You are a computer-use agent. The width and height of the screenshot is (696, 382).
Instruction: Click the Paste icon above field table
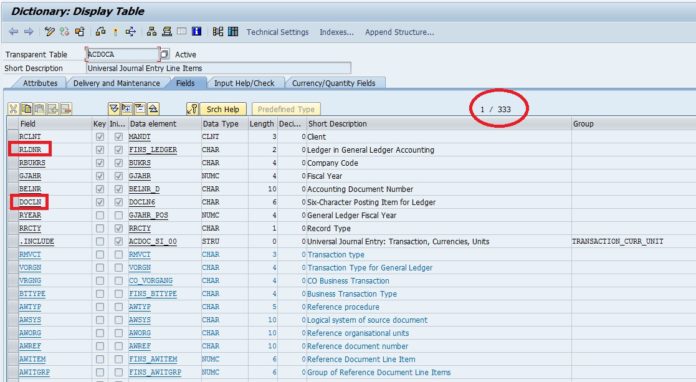(40, 109)
